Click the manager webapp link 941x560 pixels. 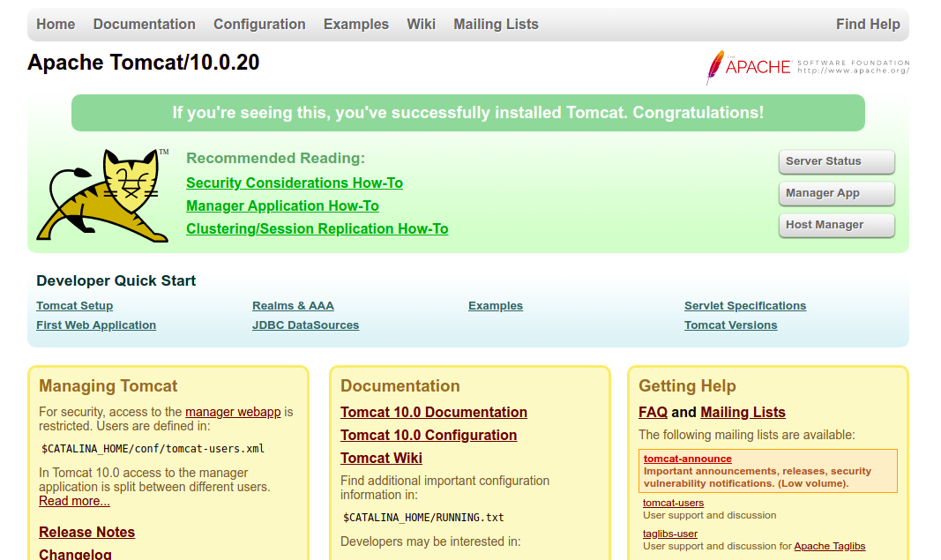click(x=233, y=412)
